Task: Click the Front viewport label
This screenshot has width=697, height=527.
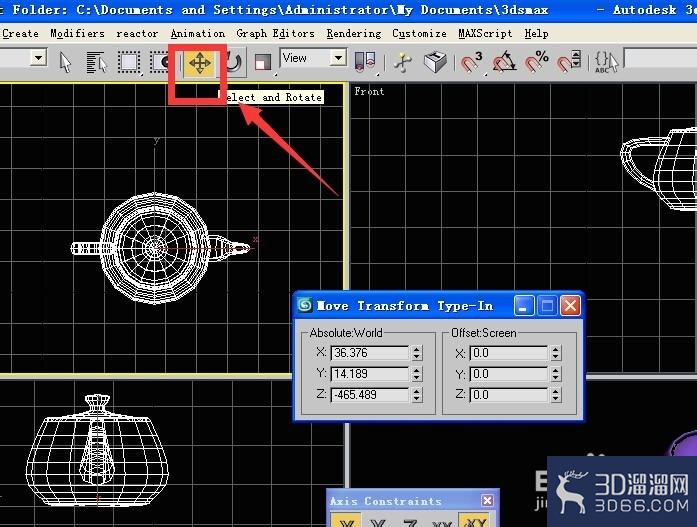Action: [369, 92]
